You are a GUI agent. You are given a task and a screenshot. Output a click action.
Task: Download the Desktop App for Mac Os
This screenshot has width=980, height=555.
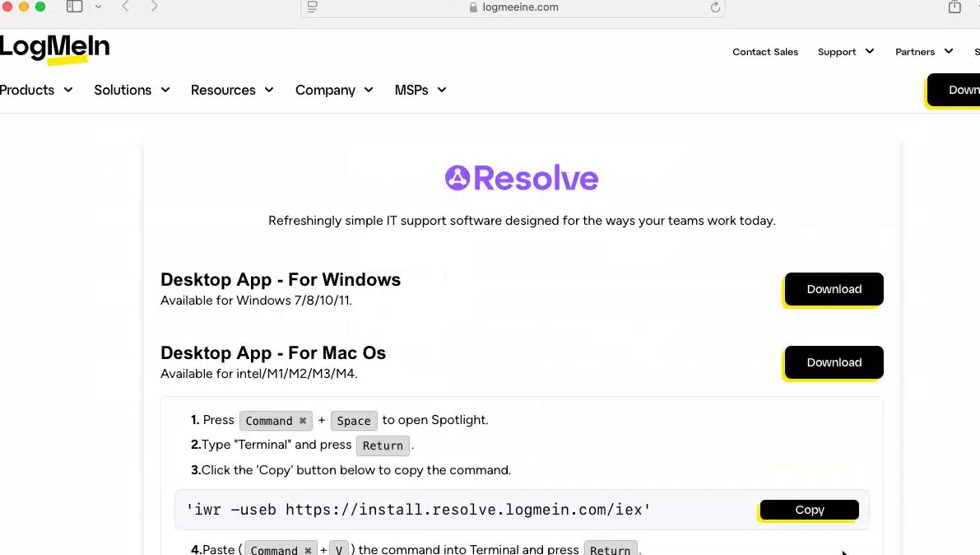click(x=834, y=362)
